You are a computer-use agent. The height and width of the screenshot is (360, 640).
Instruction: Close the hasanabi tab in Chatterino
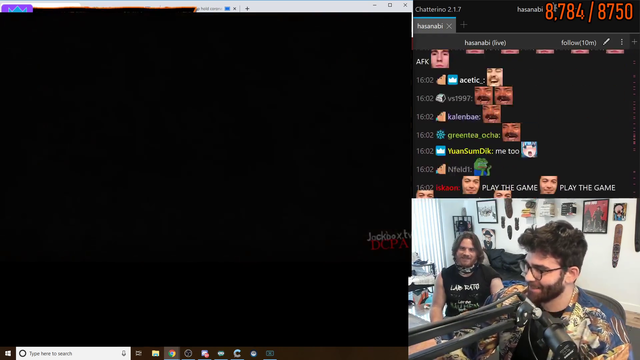click(449, 26)
